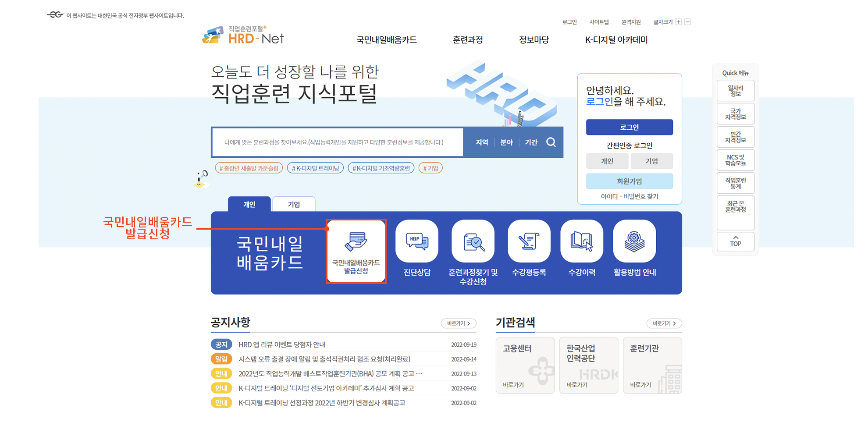Image resolution: width=868 pixels, height=440 pixels.
Task: Open the 수강평등록 icon
Action: 529,241
